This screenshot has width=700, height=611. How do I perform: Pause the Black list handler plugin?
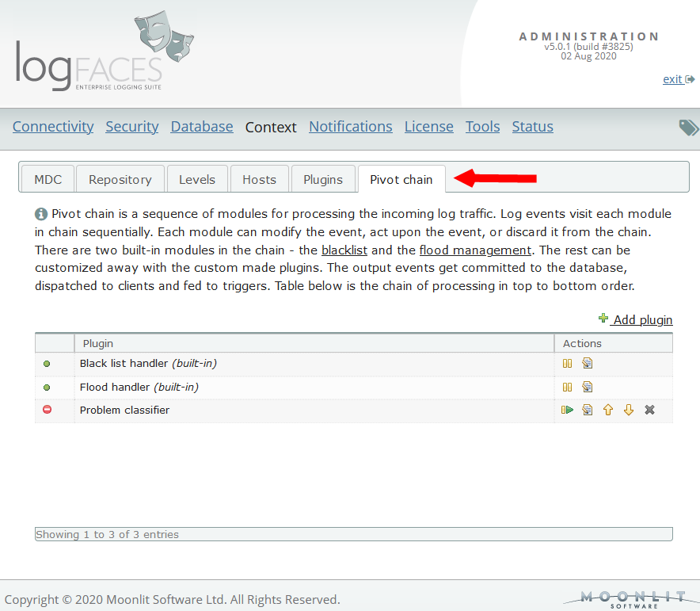[x=567, y=364]
